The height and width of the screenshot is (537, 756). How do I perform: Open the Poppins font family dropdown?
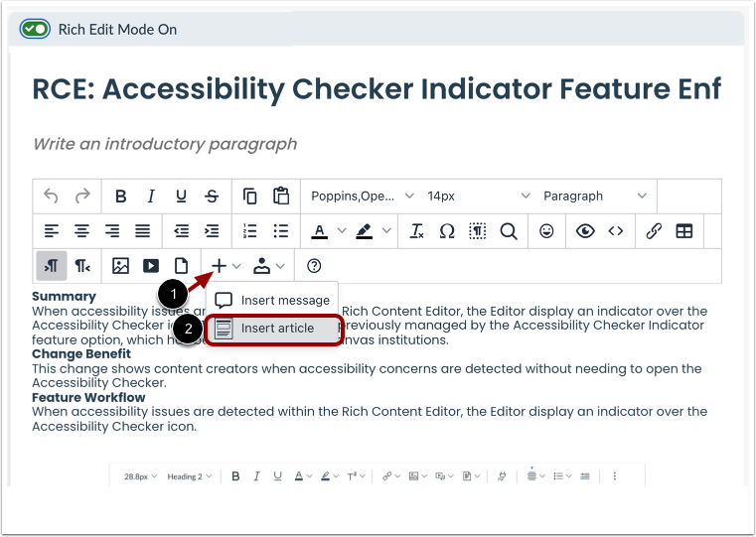[362, 196]
